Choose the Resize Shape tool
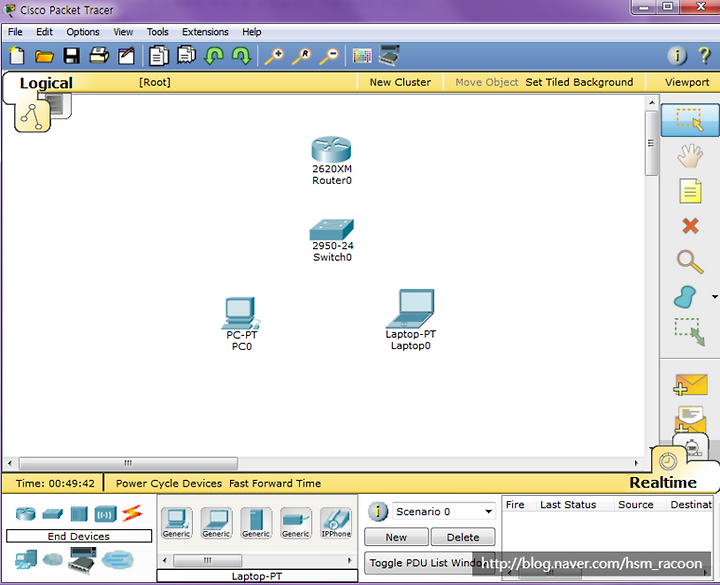 pyautogui.click(x=690, y=332)
